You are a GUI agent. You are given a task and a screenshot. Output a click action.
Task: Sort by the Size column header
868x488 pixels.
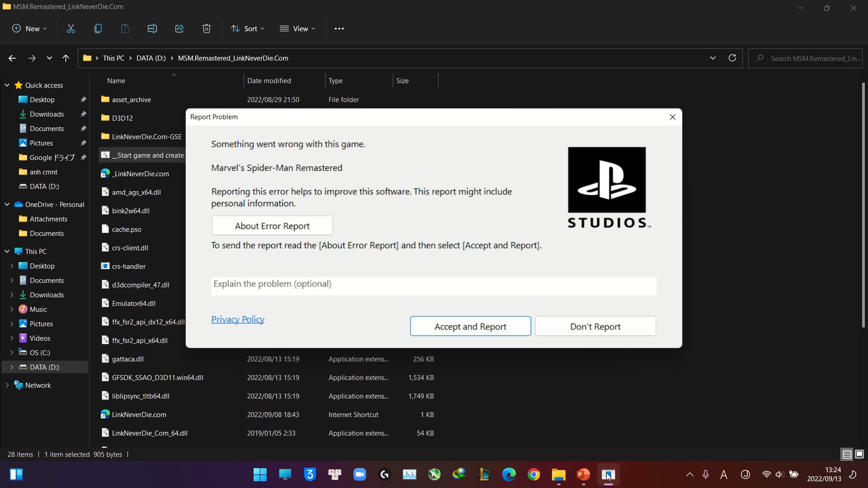[415, 80]
